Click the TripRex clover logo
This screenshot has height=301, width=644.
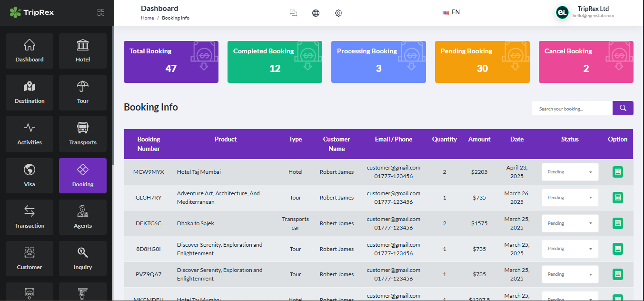pyautogui.click(x=16, y=12)
